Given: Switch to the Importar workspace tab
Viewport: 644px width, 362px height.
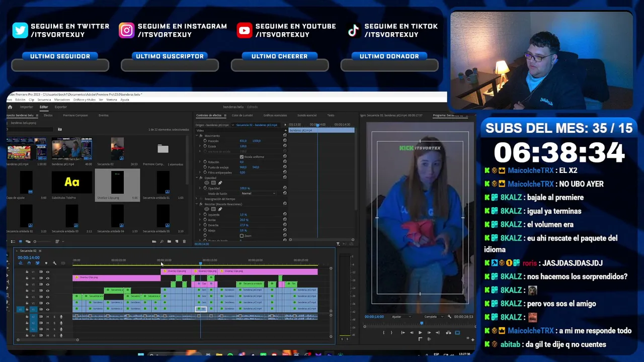Looking at the screenshot, I should click(26, 107).
